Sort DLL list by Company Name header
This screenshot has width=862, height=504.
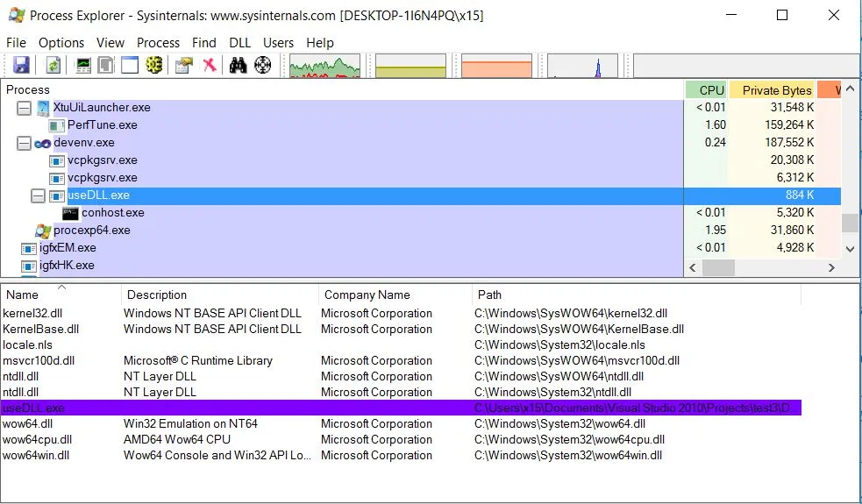click(x=395, y=295)
